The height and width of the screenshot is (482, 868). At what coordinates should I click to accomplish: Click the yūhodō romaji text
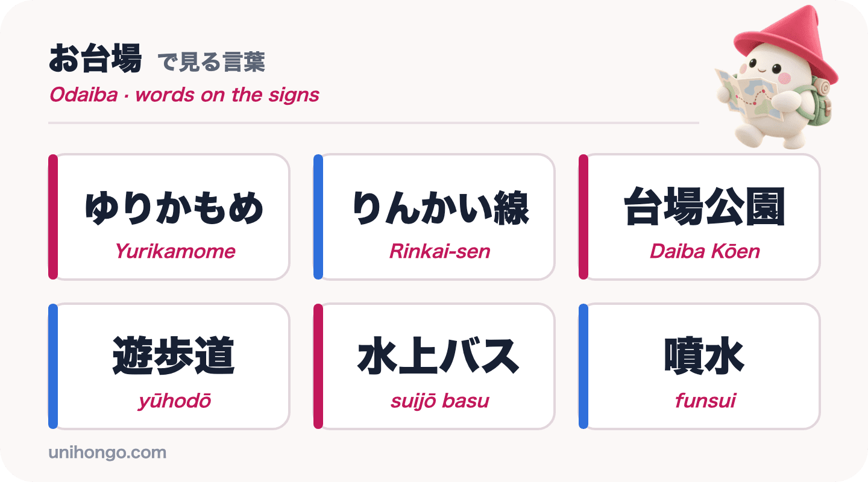pos(175,401)
